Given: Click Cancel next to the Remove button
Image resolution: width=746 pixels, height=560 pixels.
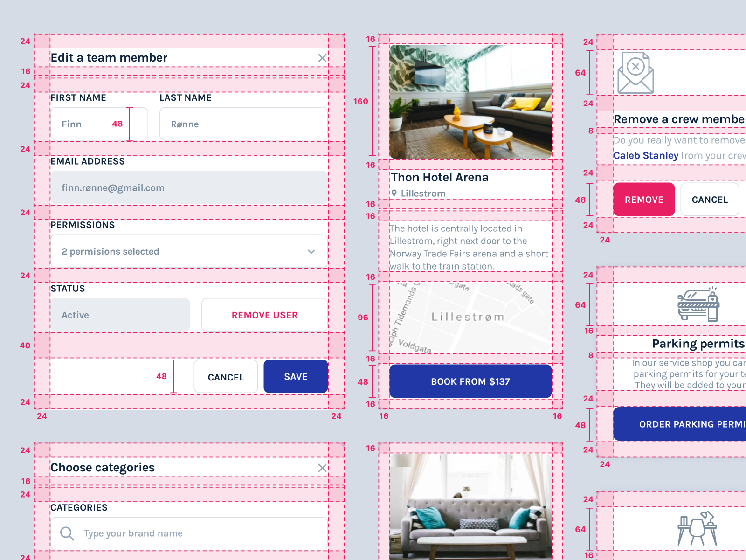Looking at the screenshot, I should [709, 199].
